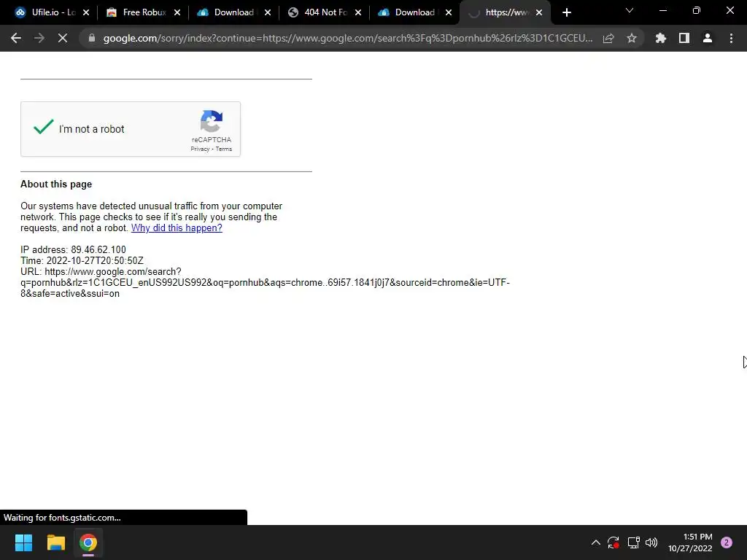
Task: Close the 404 Not Found tab
Action: pyautogui.click(x=358, y=12)
